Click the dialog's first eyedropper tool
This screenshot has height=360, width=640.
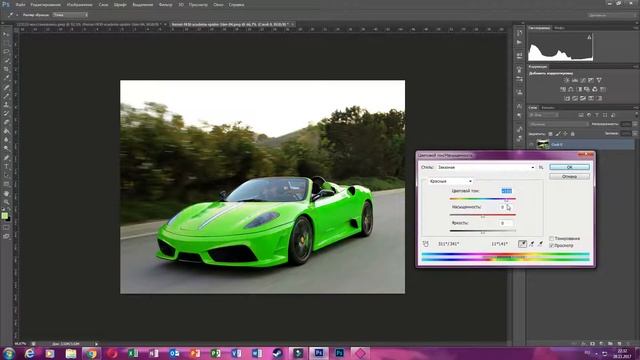click(522, 244)
